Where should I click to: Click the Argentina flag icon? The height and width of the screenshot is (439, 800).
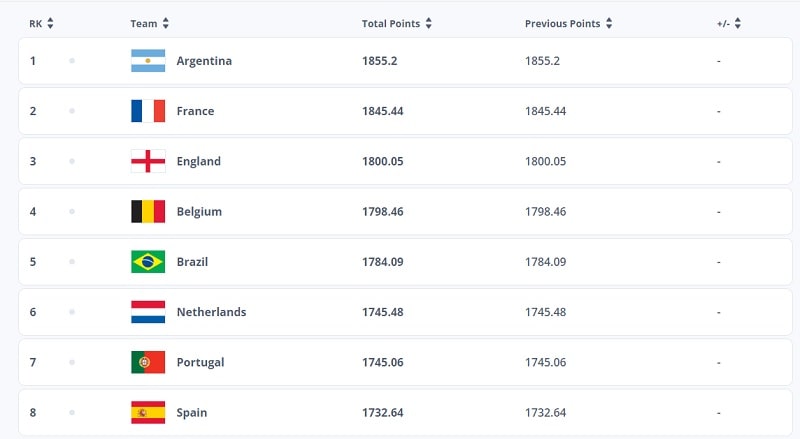tap(148, 61)
